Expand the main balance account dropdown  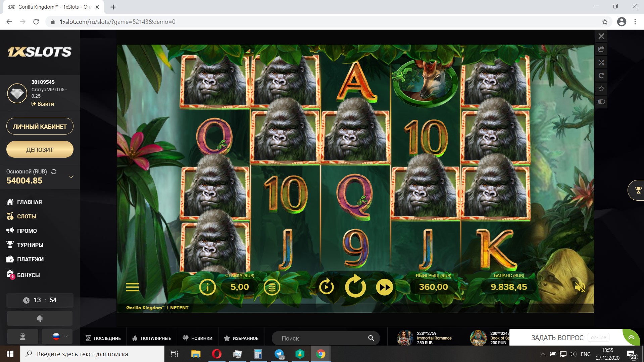71,177
